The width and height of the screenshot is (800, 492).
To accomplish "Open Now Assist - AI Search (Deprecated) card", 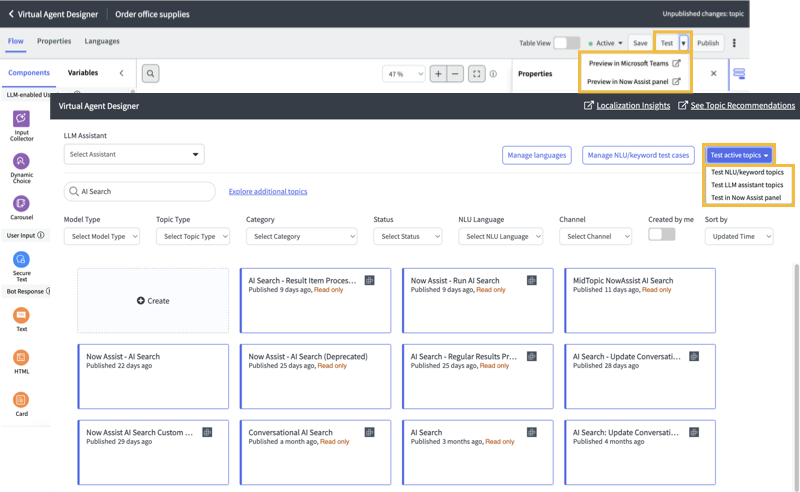I will pyautogui.click(x=315, y=377).
